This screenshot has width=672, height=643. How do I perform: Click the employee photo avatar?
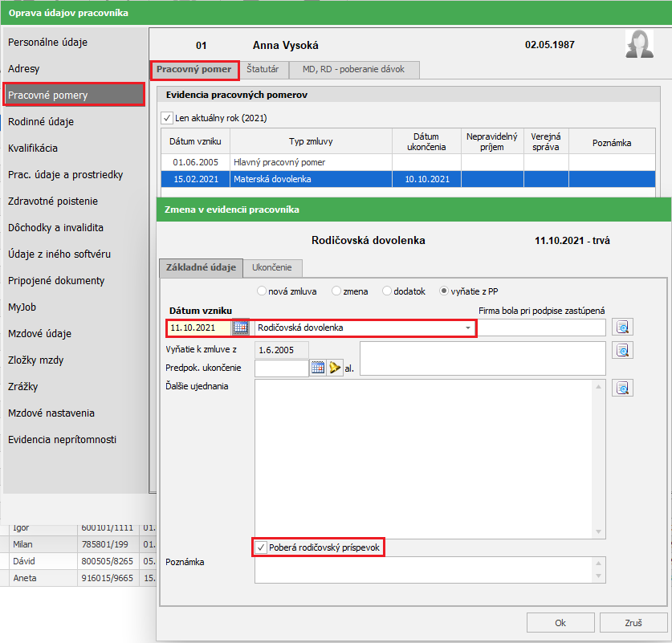tap(639, 43)
